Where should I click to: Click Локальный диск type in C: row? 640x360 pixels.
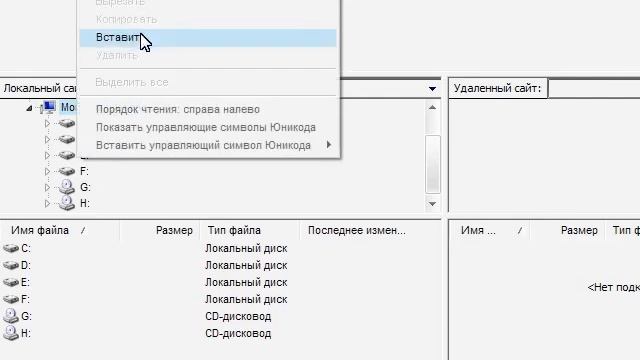tap(246, 249)
